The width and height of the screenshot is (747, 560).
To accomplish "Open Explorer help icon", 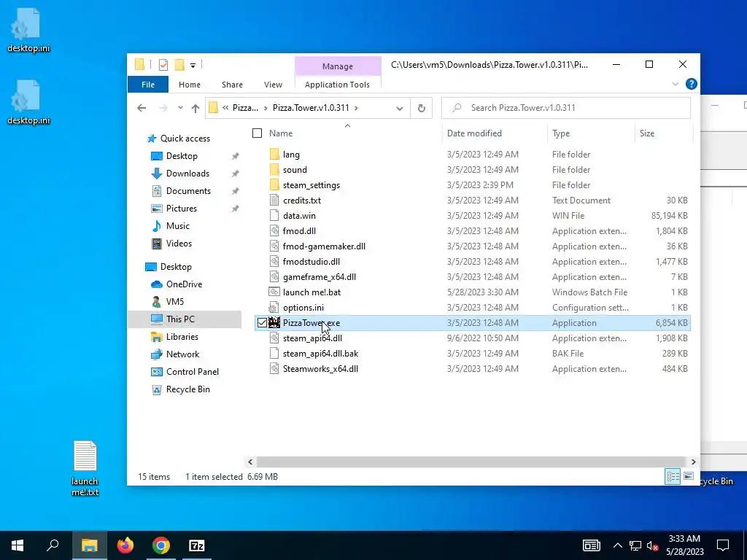I will [692, 84].
